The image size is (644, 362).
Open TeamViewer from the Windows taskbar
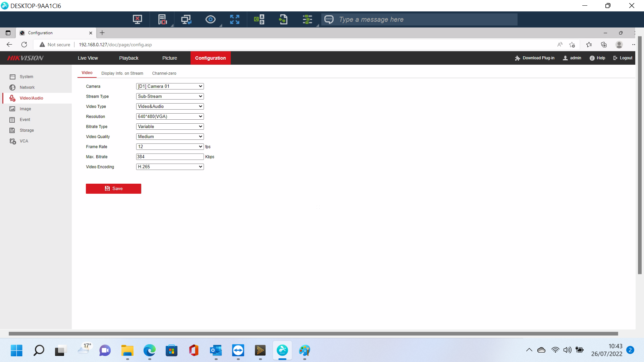(x=238, y=351)
